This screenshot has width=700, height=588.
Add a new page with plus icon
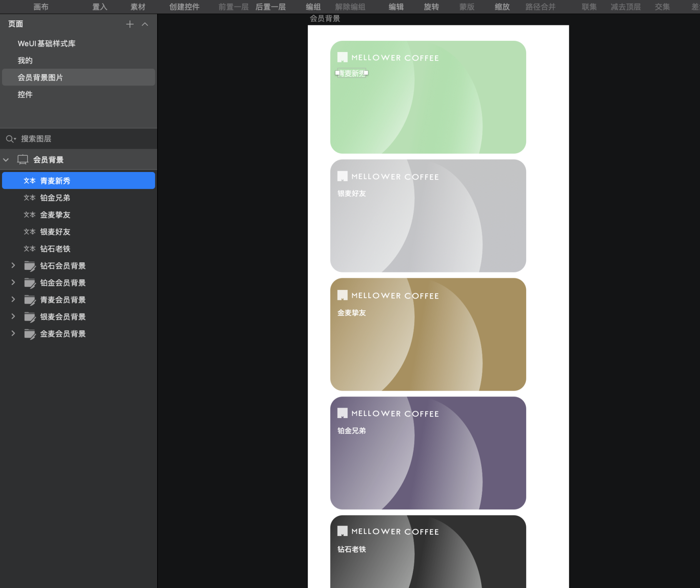130,24
